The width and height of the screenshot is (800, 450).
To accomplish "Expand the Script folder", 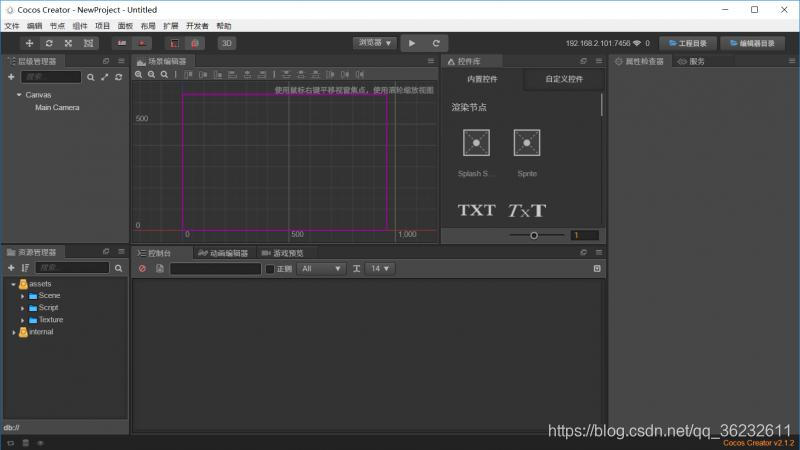I will [x=22, y=308].
